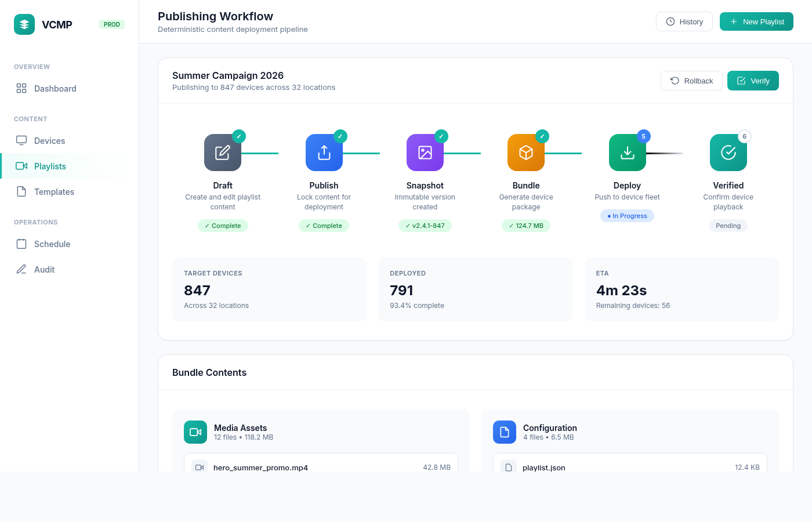Screen dimensions: 812x522
Task: Navigate to the Audit page
Action: click(x=44, y=270)
